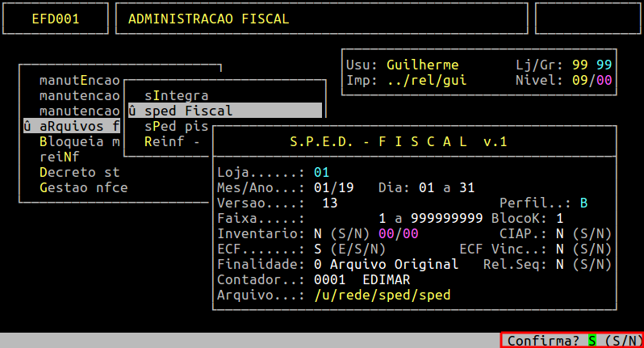Image resolution: width=644 pixels, height=348 pixels.
Task: Click the Confirma? label in status bar
Action: 543,341
